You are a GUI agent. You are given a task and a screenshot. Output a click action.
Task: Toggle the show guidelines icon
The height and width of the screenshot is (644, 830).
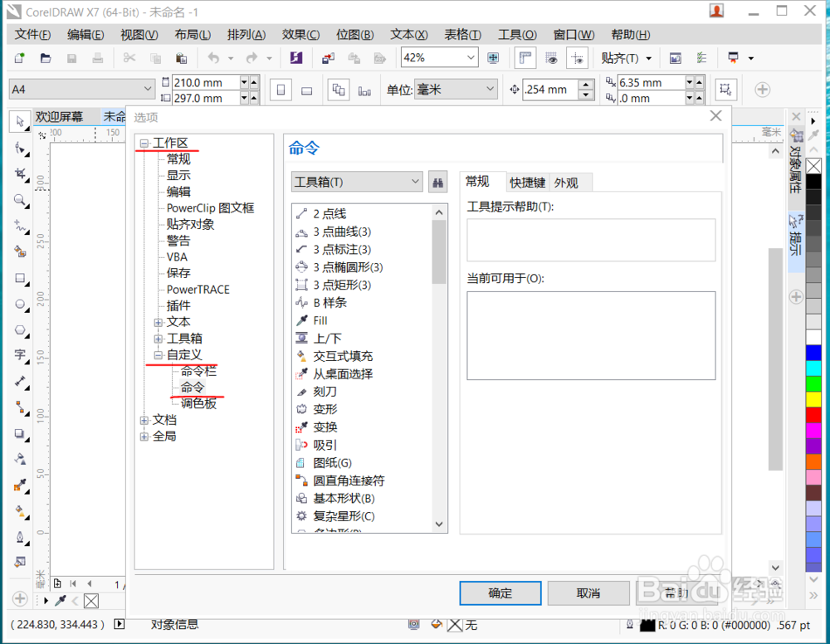(x=577, y=58)
